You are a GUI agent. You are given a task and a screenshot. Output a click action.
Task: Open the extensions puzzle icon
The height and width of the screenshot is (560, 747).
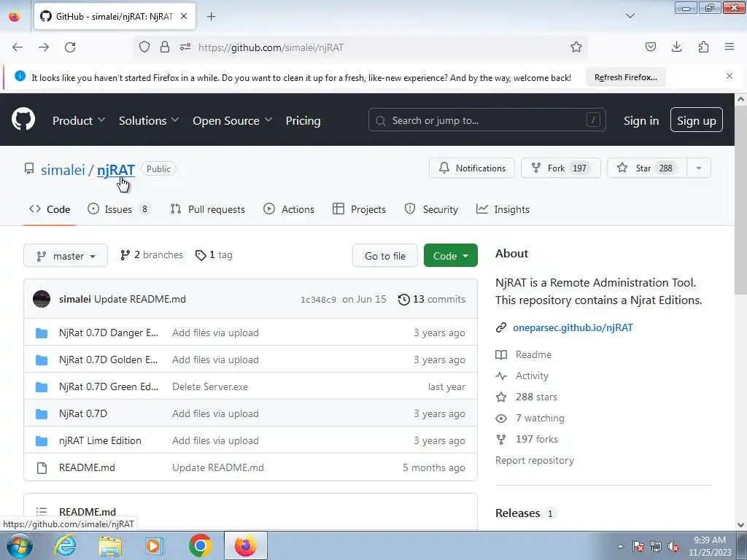pyautogui.click(x=703, y=47)
